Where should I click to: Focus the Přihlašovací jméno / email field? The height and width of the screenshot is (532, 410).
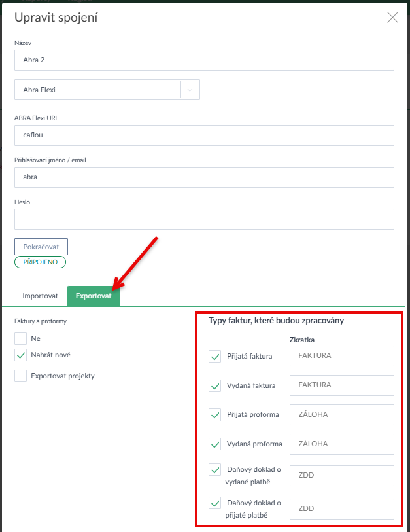204,177
